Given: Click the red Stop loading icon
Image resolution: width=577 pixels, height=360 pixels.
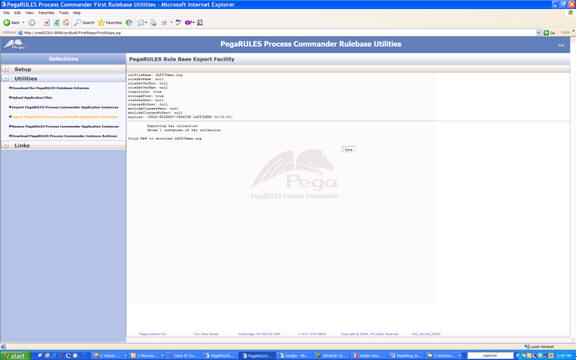Looking at the screenshot, I should click(47, 22).
